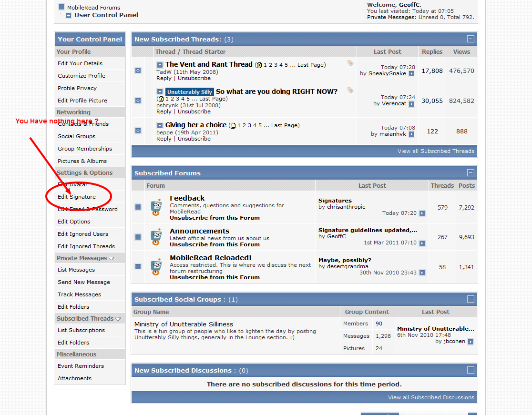Collapse the New Subscribed Discussions panel
The width and height of the screenshot is (532, 415).
click(x=471, y=370)
